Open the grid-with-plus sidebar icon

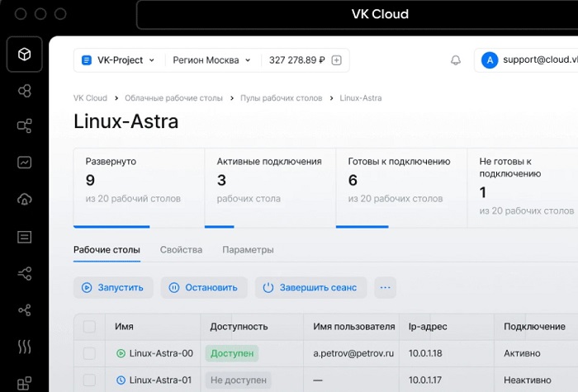24,384
